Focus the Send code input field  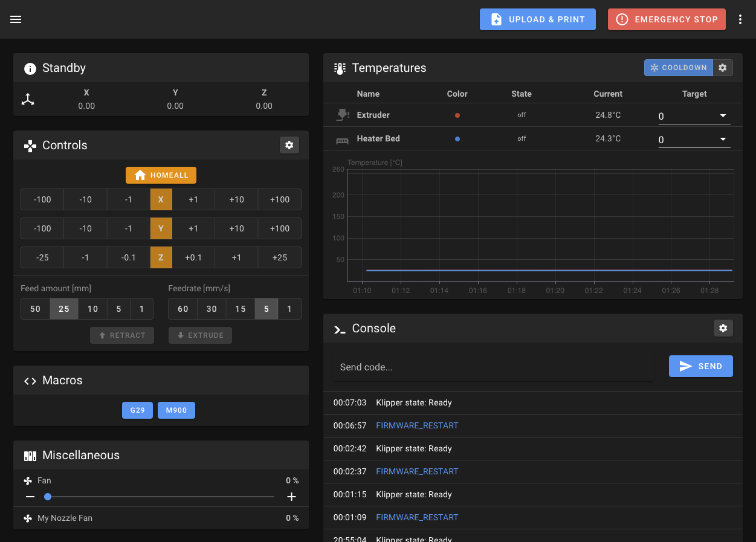tap(494, 367)
